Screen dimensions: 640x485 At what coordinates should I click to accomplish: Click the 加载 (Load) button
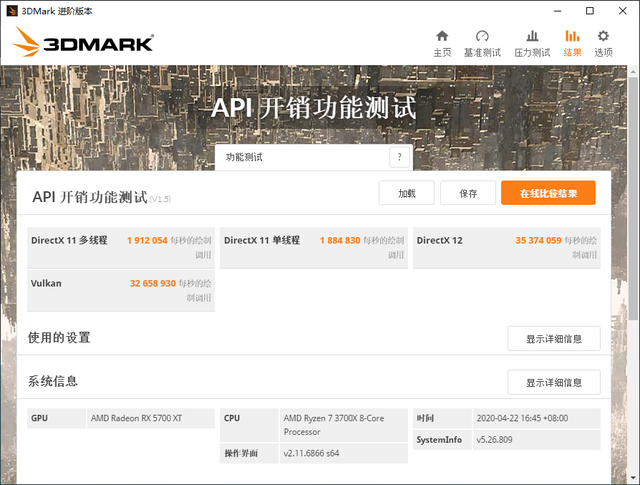pos(407,193)
